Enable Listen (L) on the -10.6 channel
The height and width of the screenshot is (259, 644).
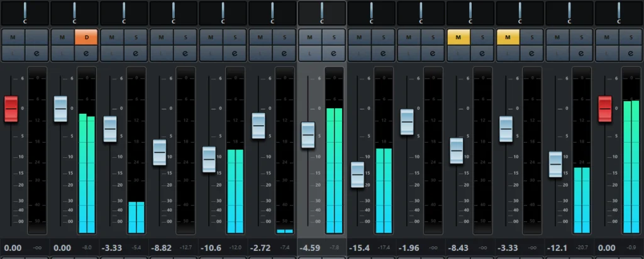pos(211,53)
